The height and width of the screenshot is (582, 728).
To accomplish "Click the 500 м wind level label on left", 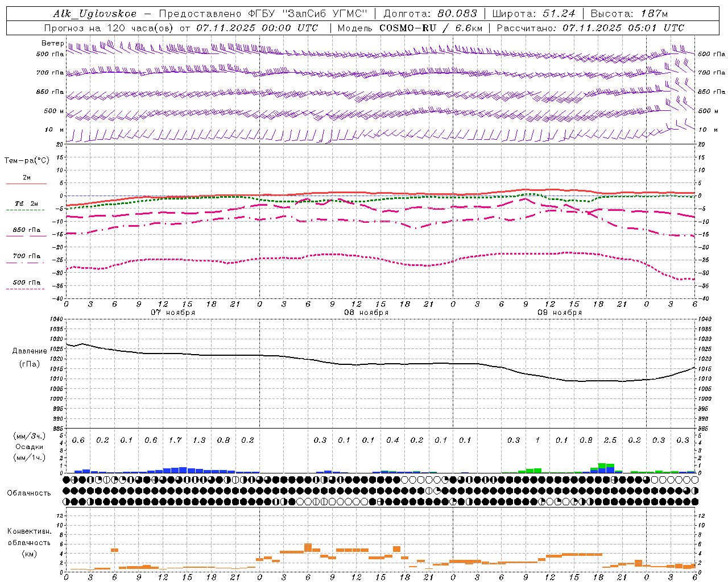I will (54, 111).
